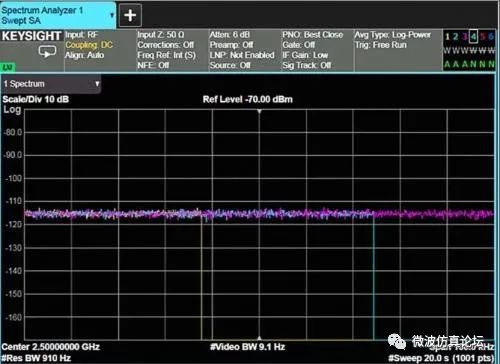Image resolution: width=500 pixels, height=364 pixels.
Task: Click Input Z: 50 Ω setting
Action: click(161, 35)
